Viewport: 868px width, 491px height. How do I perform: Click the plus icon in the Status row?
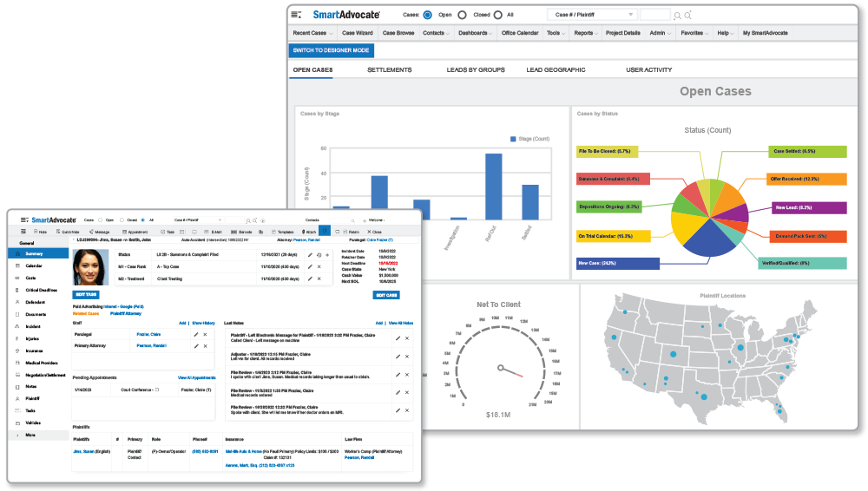pyautogui.click(x=327, y=255)
